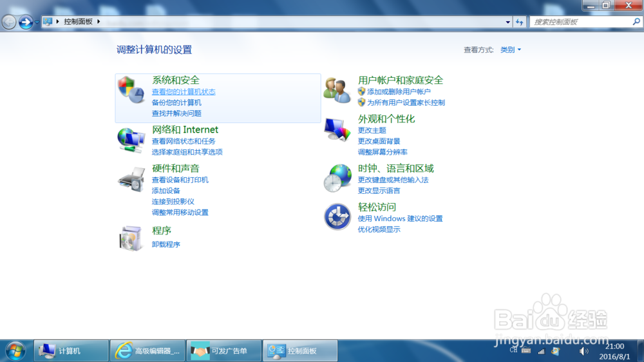
Task: Open 轻松访问 category heading
Action: (x=377, y=207)
